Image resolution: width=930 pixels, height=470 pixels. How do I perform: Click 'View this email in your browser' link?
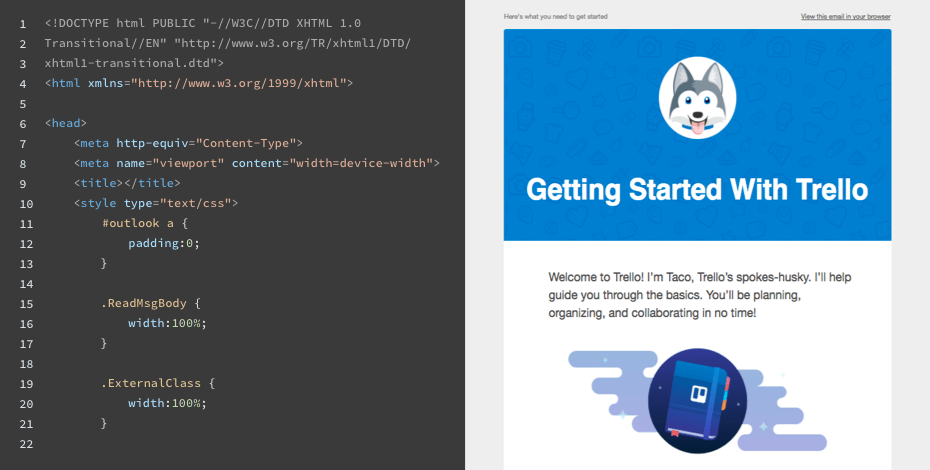pos(845,17)
